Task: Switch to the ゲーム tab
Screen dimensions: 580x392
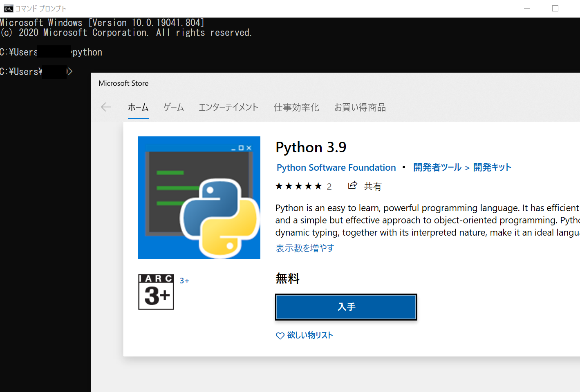Action: 173,107
